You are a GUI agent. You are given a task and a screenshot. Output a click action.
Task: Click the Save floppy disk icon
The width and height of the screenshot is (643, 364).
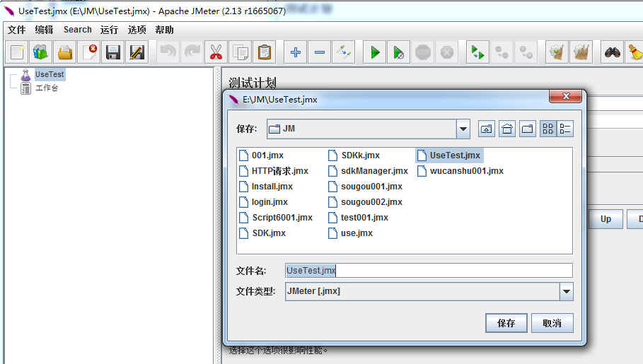pos(113,52)
